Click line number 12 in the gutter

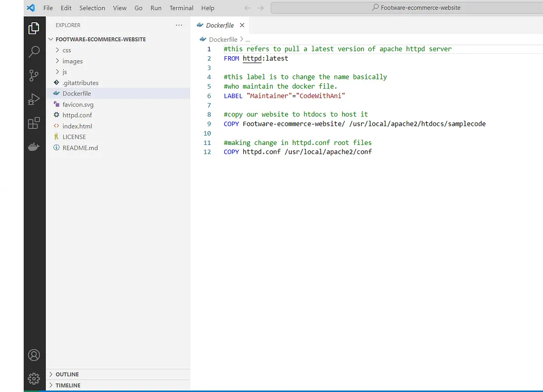207,151
